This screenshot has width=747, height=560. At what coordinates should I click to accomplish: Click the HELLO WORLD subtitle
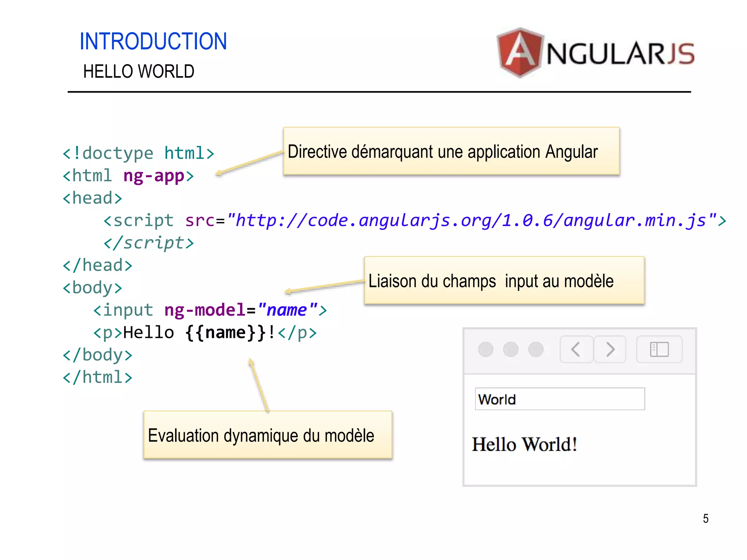[139, 71]
